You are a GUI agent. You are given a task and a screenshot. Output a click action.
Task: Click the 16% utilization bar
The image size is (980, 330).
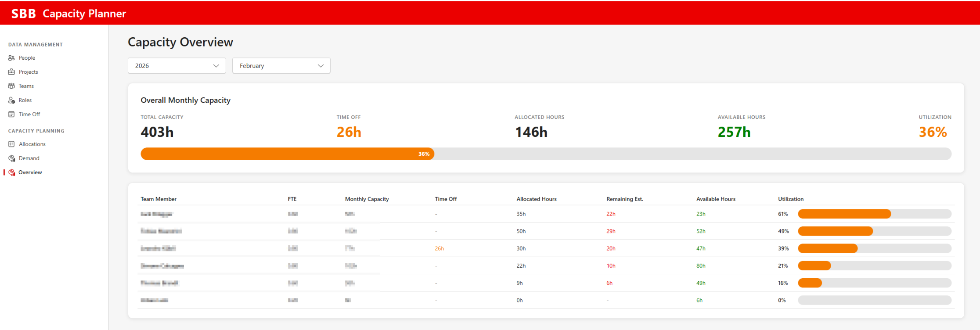point(875,283)
